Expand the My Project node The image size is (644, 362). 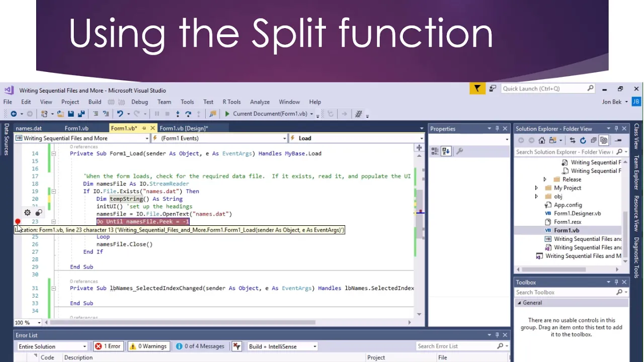tap(536, 188)
